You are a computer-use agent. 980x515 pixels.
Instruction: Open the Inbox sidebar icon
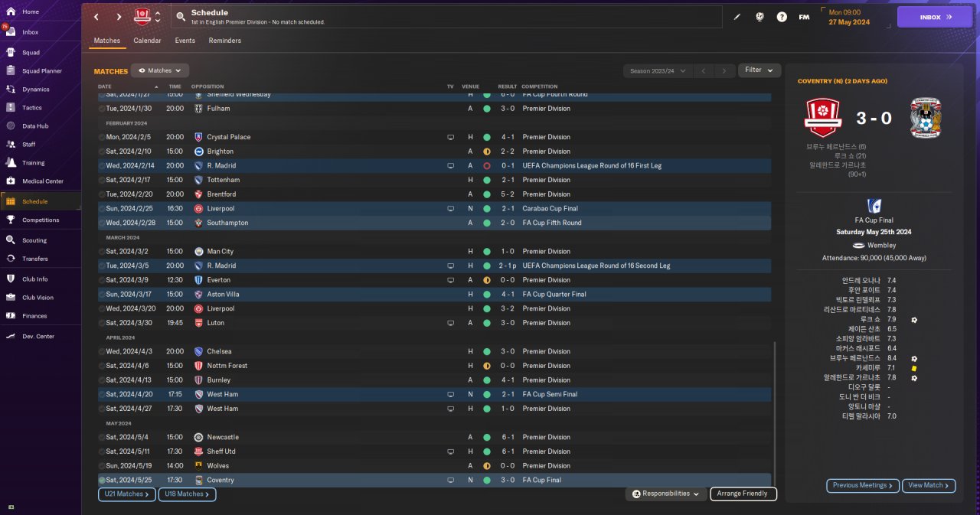pyautogui.click(x=11, y=32)
